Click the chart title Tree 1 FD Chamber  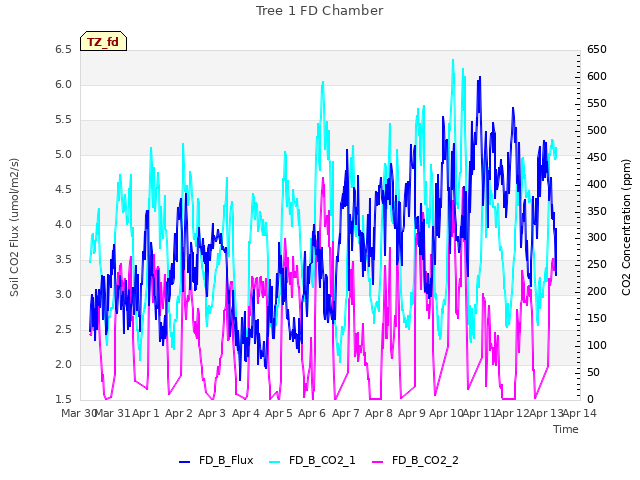(x=320, y=11)
